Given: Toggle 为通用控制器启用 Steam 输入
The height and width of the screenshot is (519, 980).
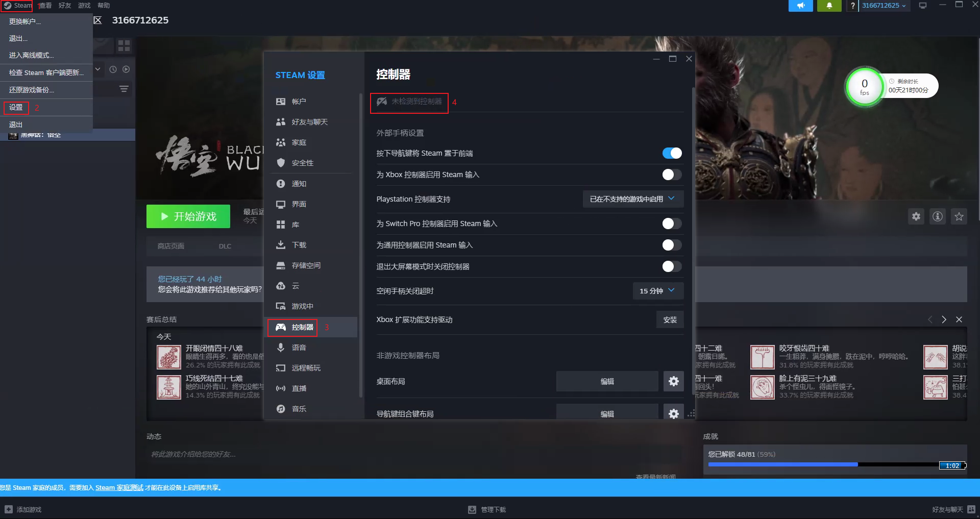Looking at the screenshot, I should click(672, 245).
